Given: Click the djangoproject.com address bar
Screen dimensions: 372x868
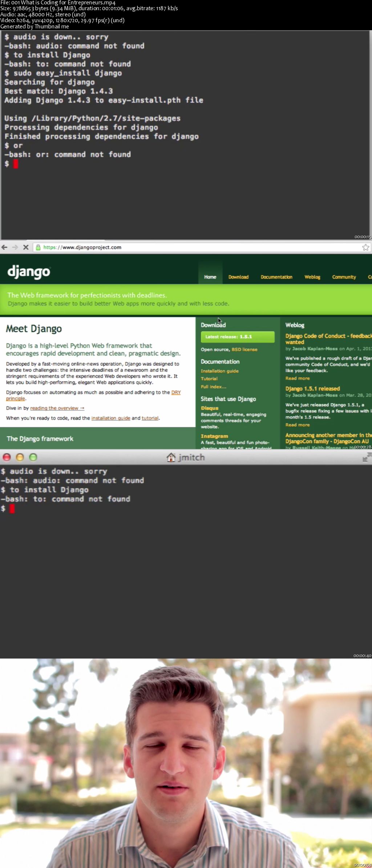Looking at the screenshot, I should click(202, 247).
